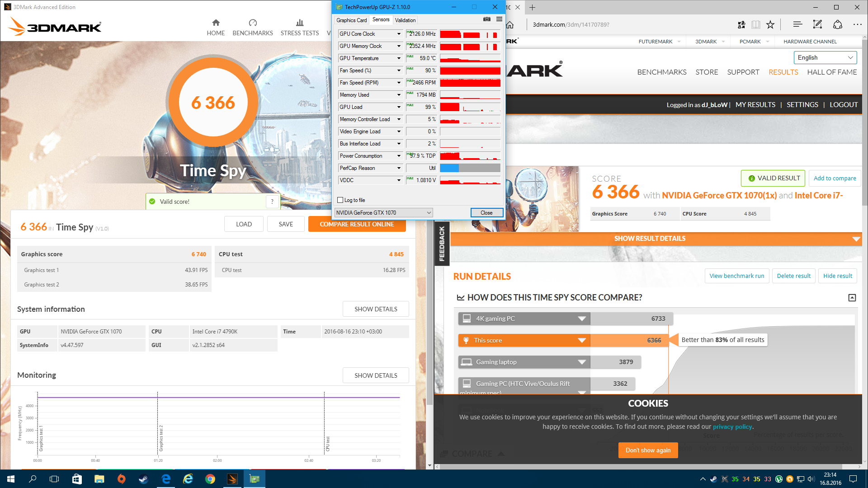Open the Power Consumption sensor dropdown
Image resolution: width=868 pixels, height=488 pixels.
click(399, 156)
